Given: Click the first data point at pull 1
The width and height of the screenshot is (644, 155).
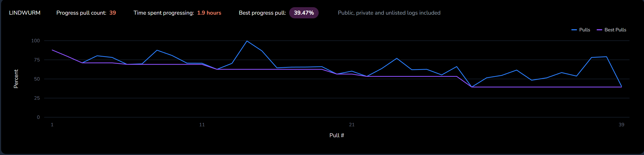Looking at the screenshot, I should tap(52, 50).
